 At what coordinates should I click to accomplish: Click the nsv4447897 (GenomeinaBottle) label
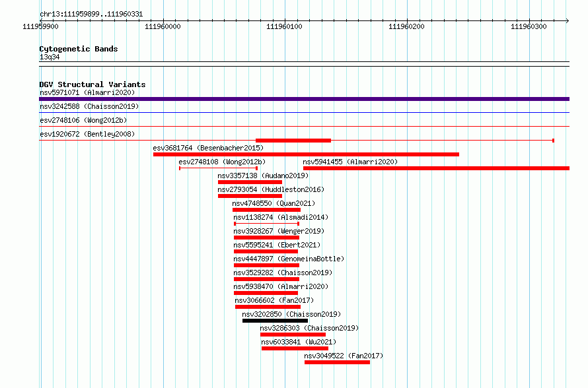[288, 259]
